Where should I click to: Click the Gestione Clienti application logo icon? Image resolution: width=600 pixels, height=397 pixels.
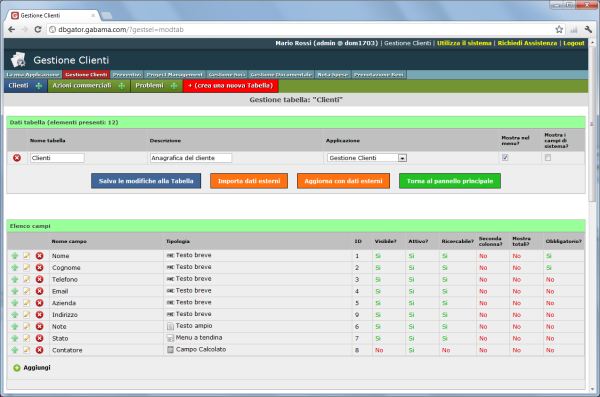[x=18, y=60]
